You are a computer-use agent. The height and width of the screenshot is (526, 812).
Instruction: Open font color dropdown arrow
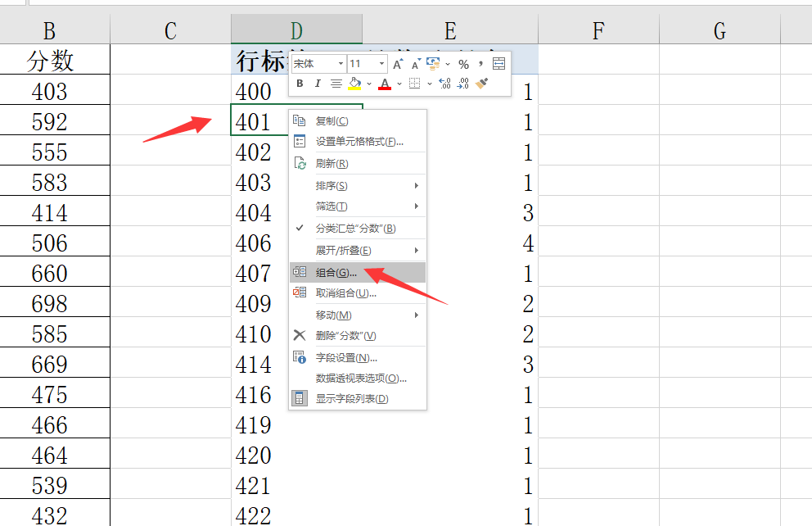(399, 84)
